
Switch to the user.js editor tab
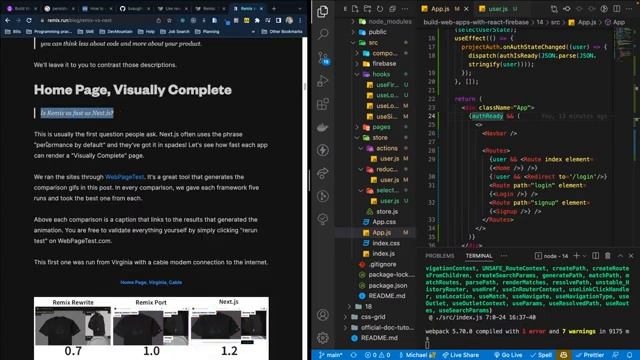coord(498,9)
